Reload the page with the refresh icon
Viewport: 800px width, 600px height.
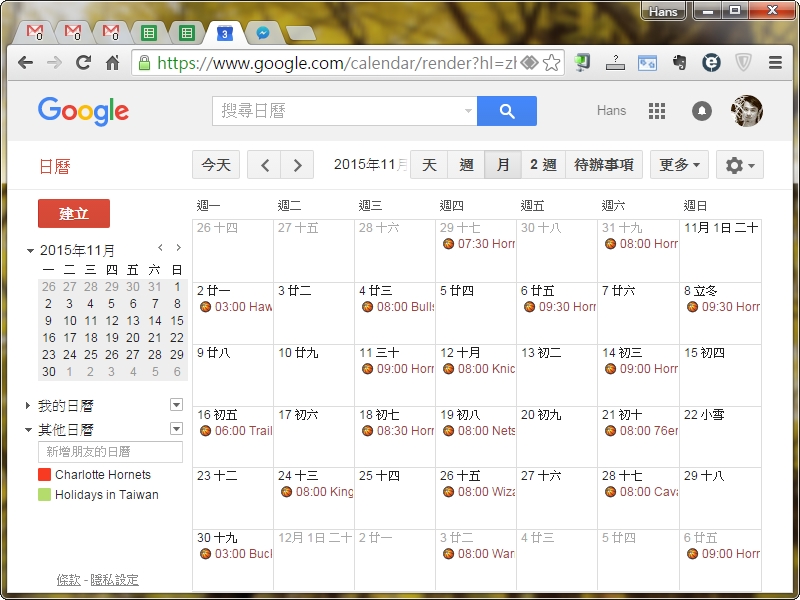(83, 62)
